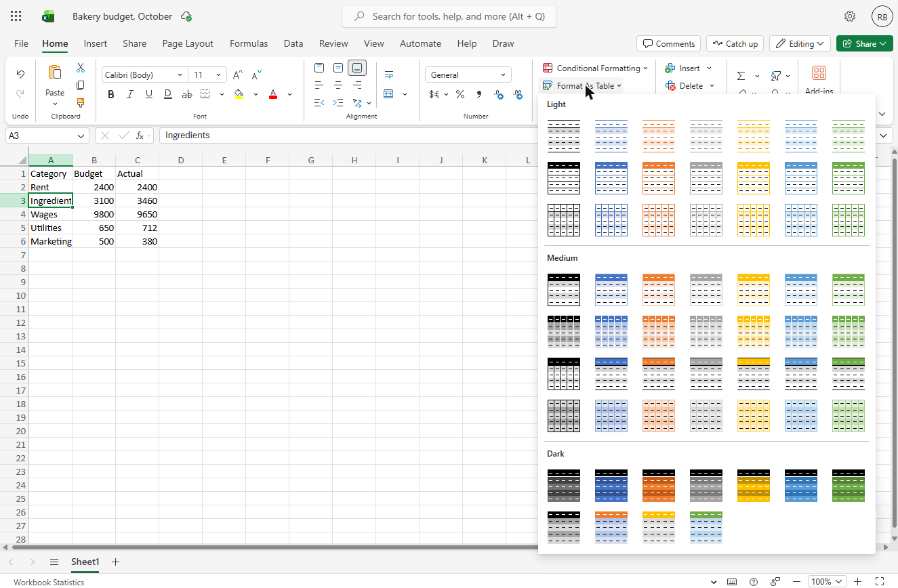Toggle Bold formatting

111,94
